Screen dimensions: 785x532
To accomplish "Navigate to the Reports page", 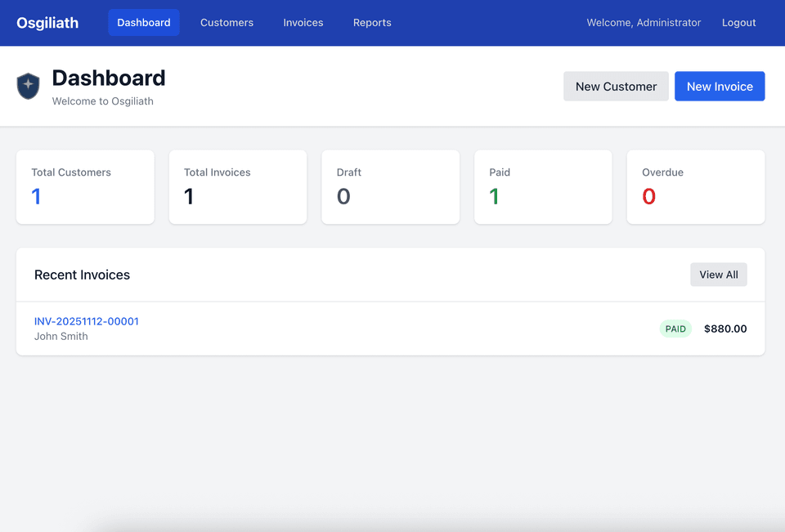I will pyautogui.click(x=372, y=23).
